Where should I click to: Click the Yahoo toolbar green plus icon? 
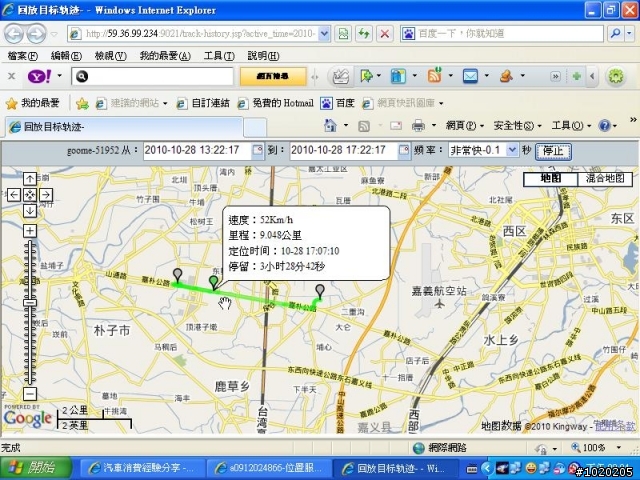click(x=577, y=76)
